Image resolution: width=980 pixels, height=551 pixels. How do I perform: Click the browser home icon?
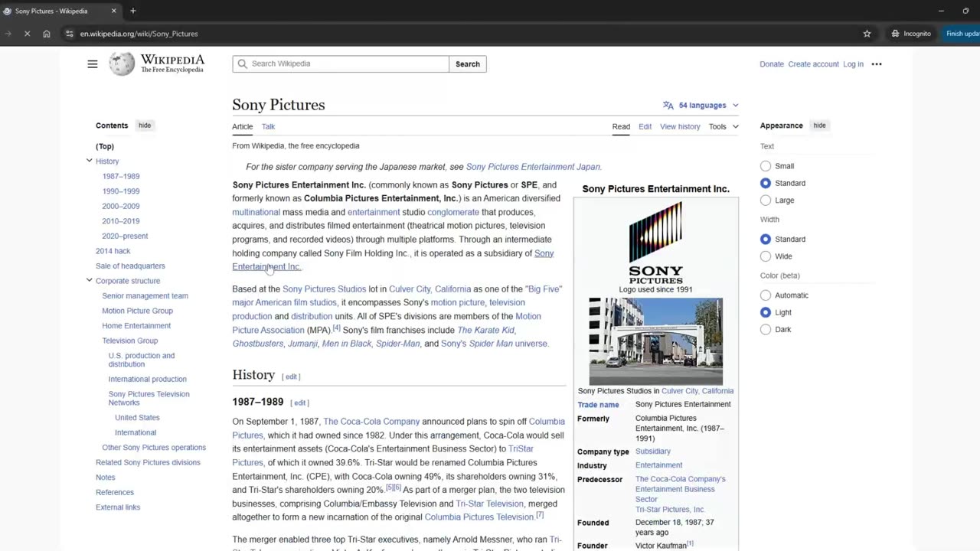point(47,34)
